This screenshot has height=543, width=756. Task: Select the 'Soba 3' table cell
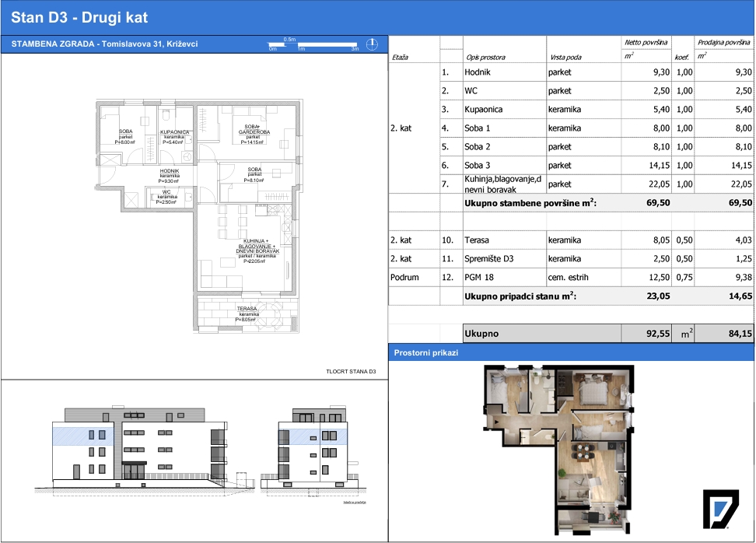[x=504, y=166]
